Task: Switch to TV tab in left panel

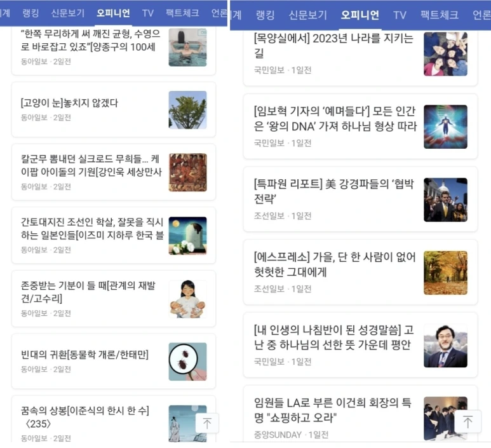Action: point(147,13)
